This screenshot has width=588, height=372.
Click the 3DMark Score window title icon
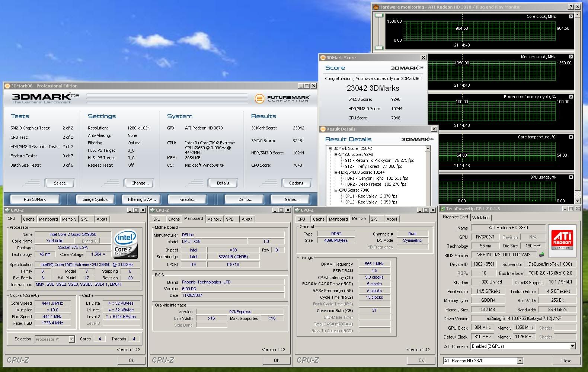point(323,58)
